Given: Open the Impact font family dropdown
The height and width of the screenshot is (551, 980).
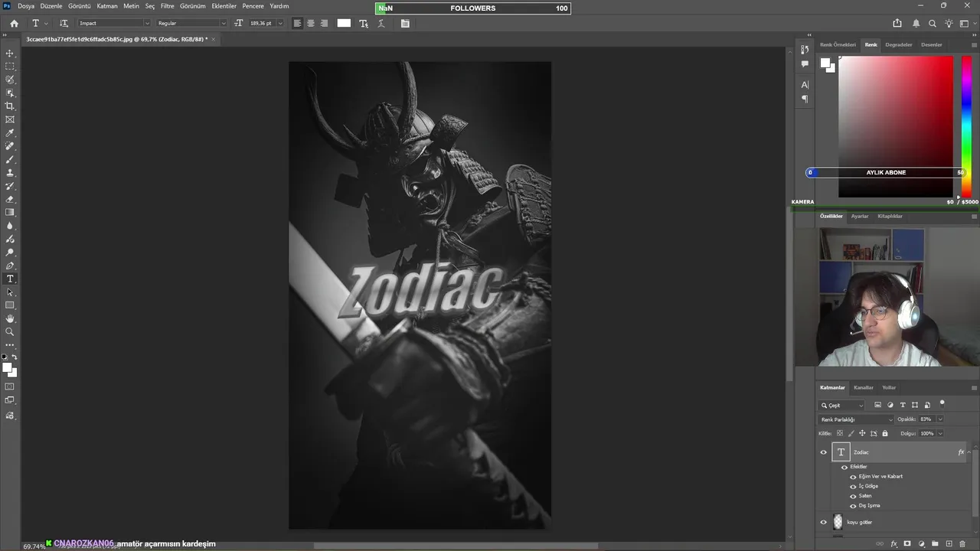Looking at the screenshot, I should click(x=147, y=23).
